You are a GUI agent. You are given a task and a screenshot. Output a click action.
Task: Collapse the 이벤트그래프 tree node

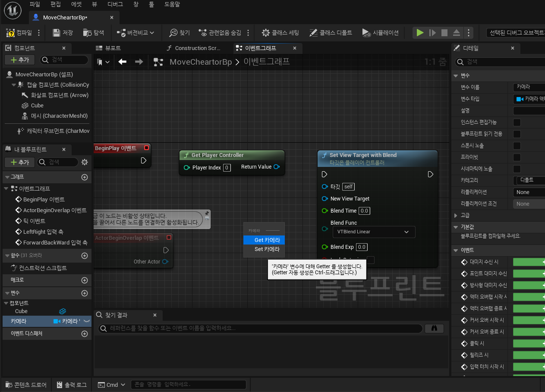[6, 188]
